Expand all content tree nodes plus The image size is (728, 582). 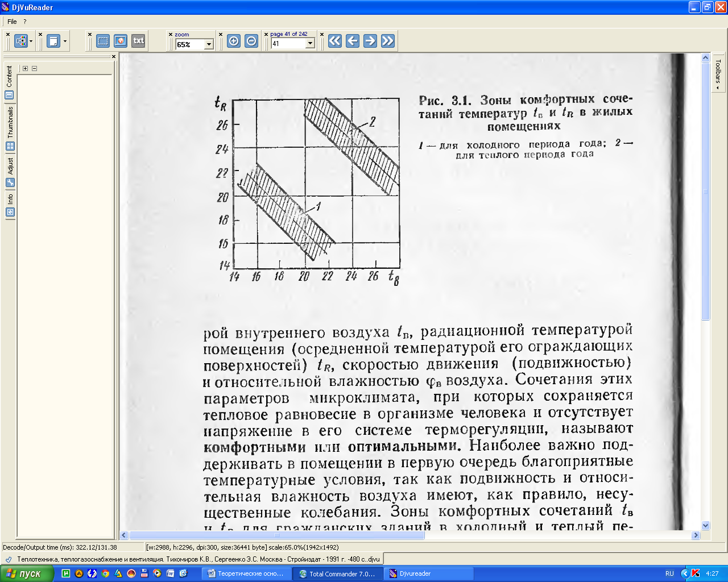pos(25,68)
